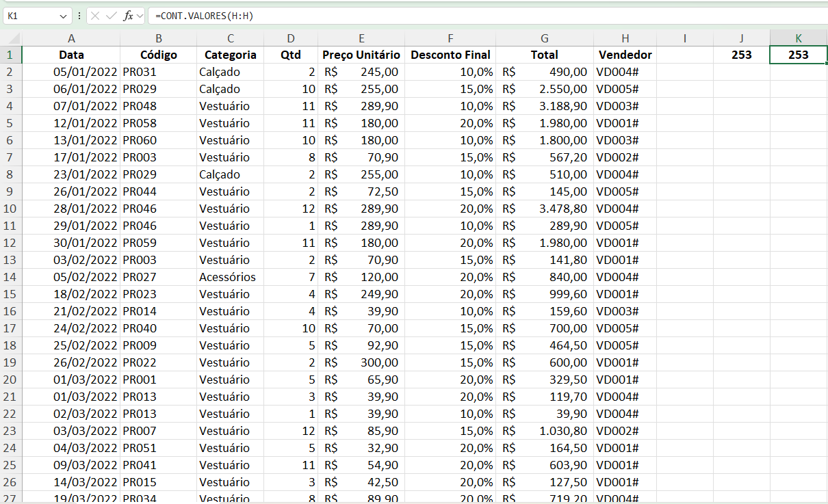Click the formula bar with CONT.VALORES formula
Screen dimensions: 828x504
pos(487,16)
